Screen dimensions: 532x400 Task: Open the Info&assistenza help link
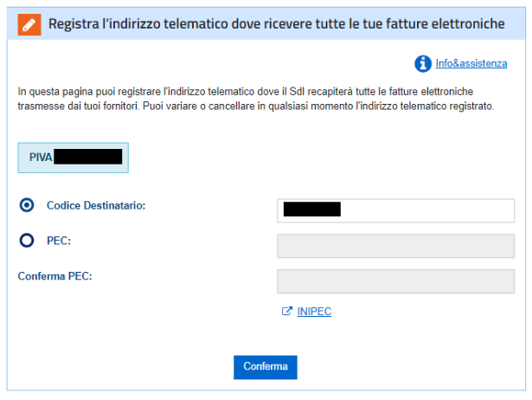click(471, 63)
